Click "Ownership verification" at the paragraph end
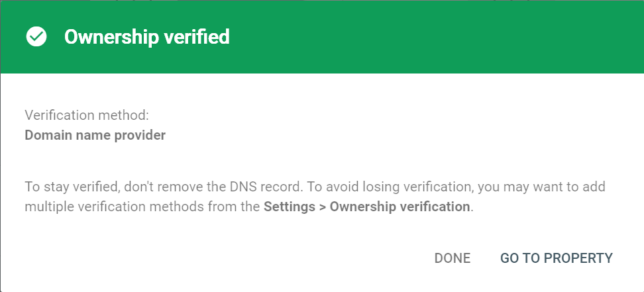This screenshot has height=292, width=644. pos(400,207)
